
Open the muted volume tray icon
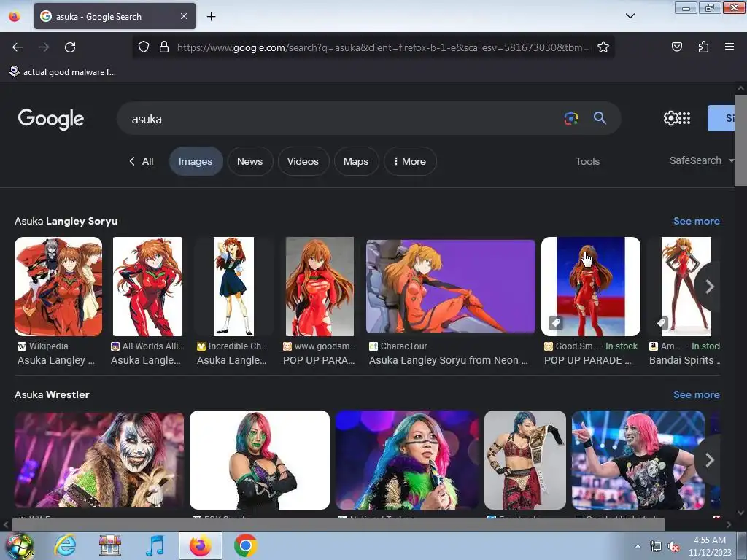click(x=673, y=547)
